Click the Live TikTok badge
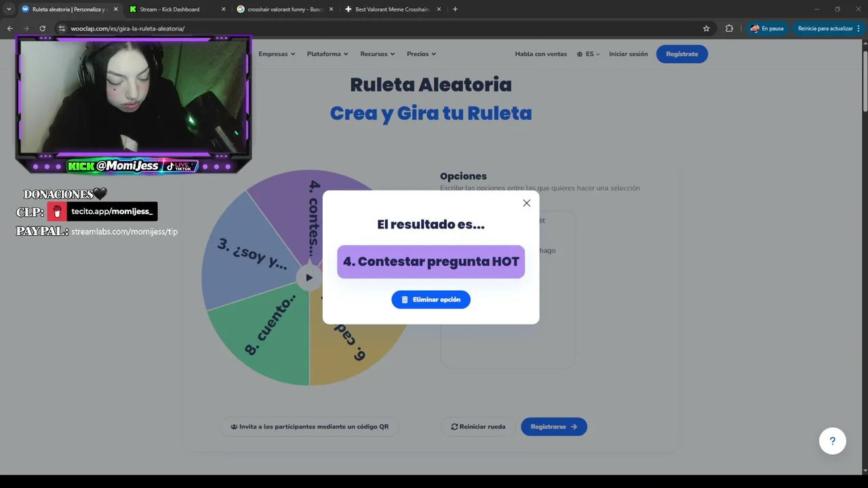Screen dimensions: 868x488 pos(180,166)
